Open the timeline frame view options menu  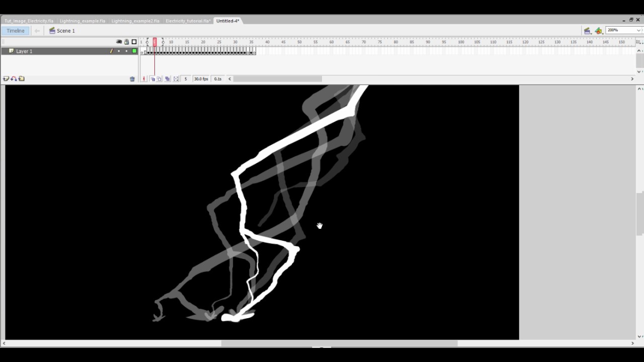point(639,42)
